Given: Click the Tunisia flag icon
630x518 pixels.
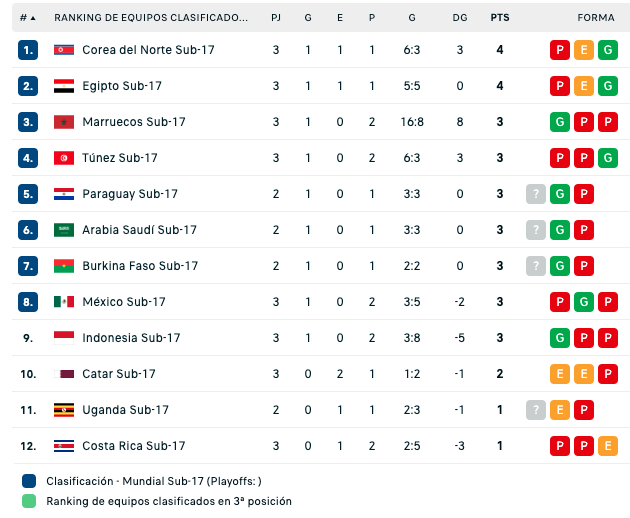Looking at the screenshot, I should (64, 158).
